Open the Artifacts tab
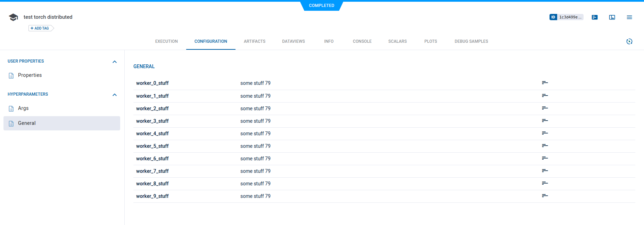Image resolution: width=644 pixels, height=225 pixels. [x=254, y=41]
